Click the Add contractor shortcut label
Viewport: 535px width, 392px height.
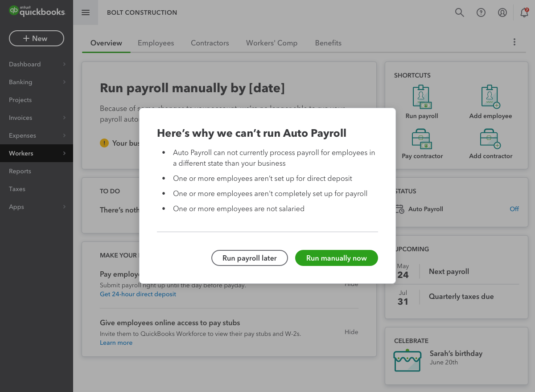[491, 156]
